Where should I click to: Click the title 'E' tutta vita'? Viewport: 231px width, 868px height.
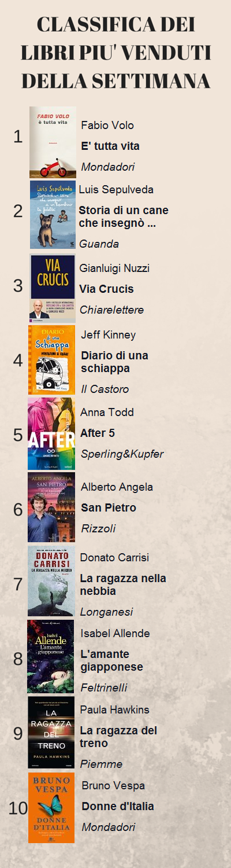(x=110, y=146)
